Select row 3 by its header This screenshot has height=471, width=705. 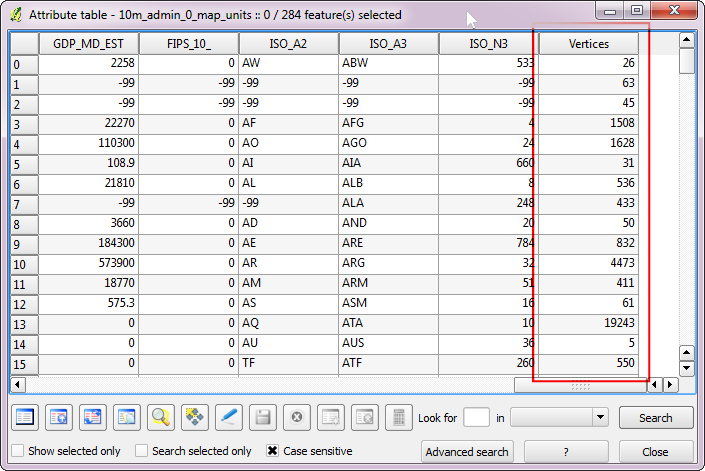pos(24,124)
